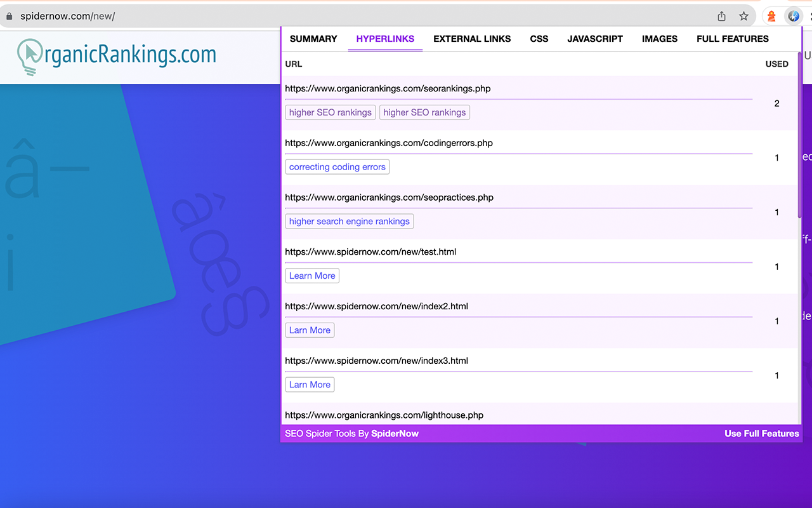Open the 'Learn More' link for test.html
Screen dimensions: 812x508
click(x=312, y=276)
